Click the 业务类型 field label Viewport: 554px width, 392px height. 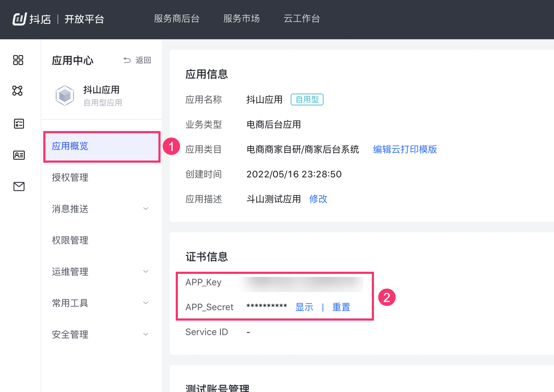coord(203,125)
